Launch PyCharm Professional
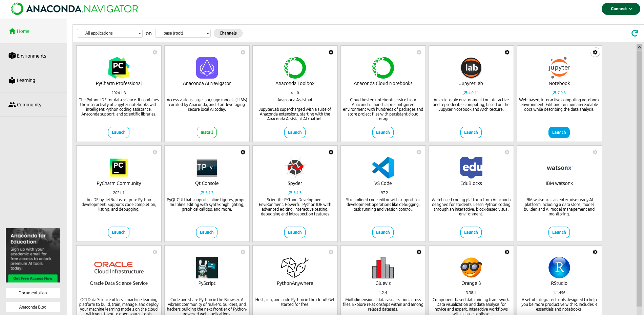 tap(119, 132)
